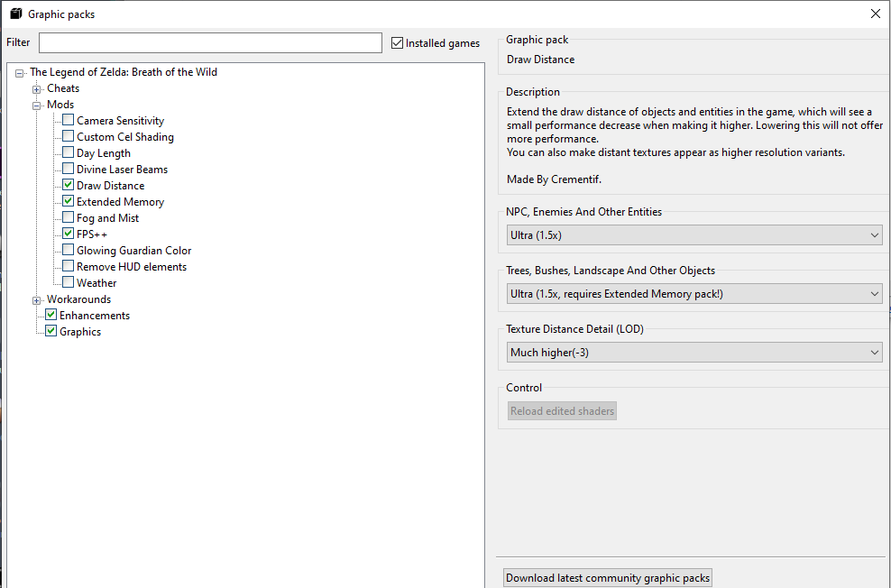Collapse The Legend of Zelda tree node
891x588 pixels.
19,73
